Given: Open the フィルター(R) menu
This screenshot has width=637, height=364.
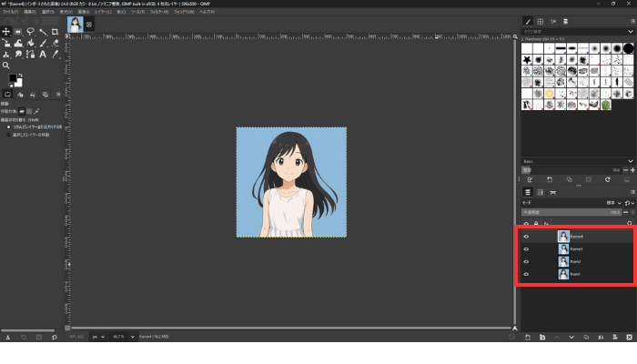Looking at the screenshot, I should click(159, 12).
